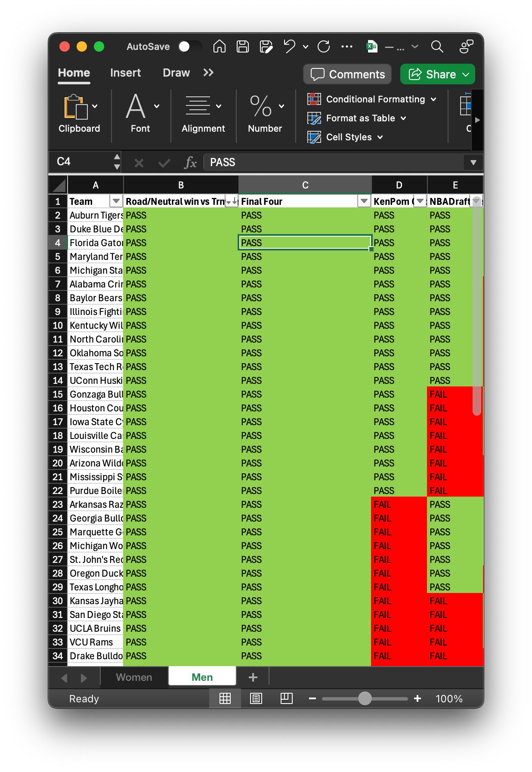Open the more options ellipsis in title bar
Image resolution: width=532 pixels, height=772 pixels.
point(347,46)
